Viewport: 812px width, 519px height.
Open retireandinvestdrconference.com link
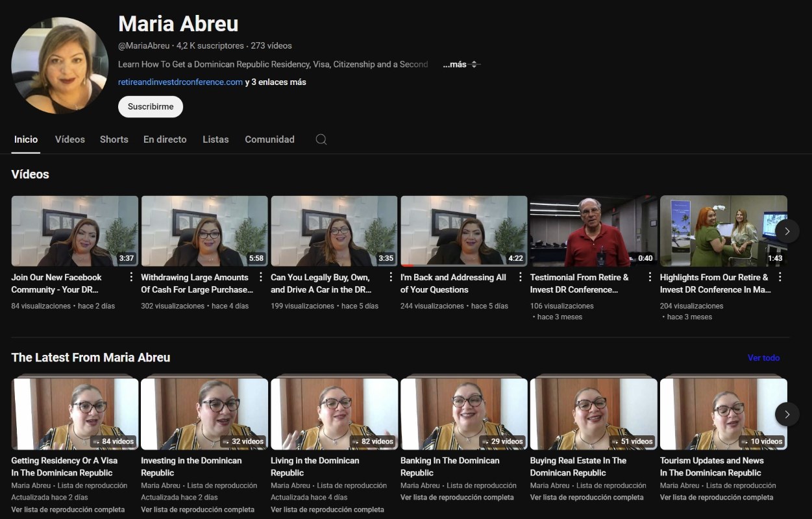[x=180, y=82]
